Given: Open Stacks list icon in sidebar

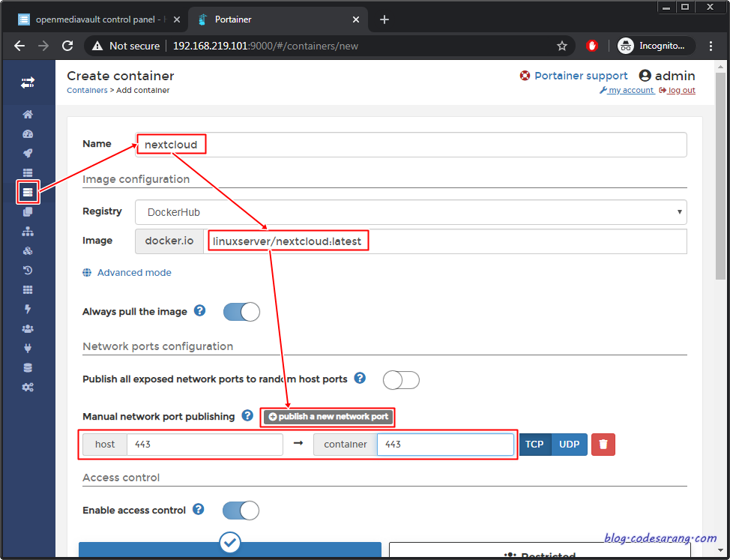Looking at the screenshot, I should tap(28, 172).
